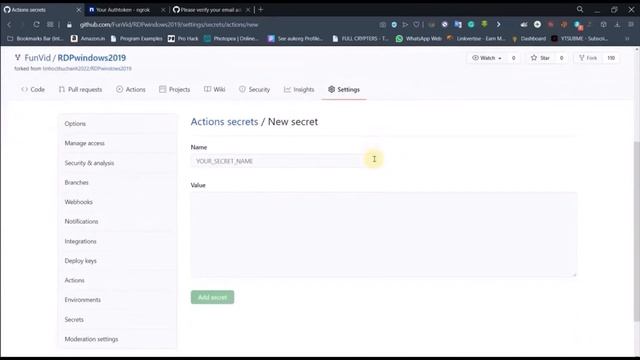Open the Code repository tab label
This screenshot has height=360, width=640.
(38, 89)
